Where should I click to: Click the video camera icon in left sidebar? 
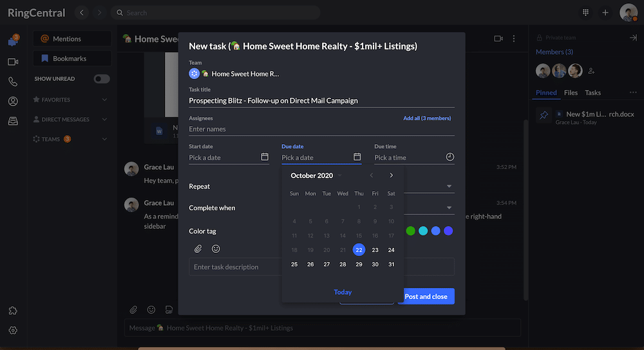point(13,62)
